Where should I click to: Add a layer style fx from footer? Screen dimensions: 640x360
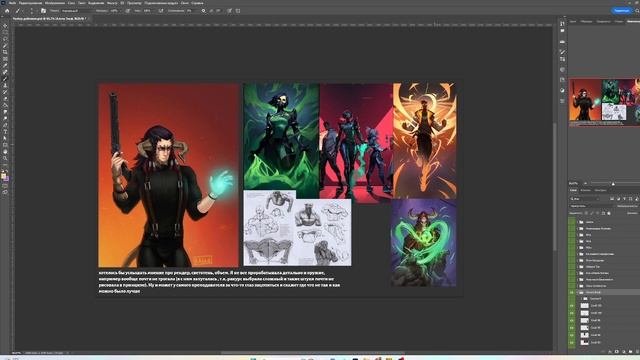[610, 351]
